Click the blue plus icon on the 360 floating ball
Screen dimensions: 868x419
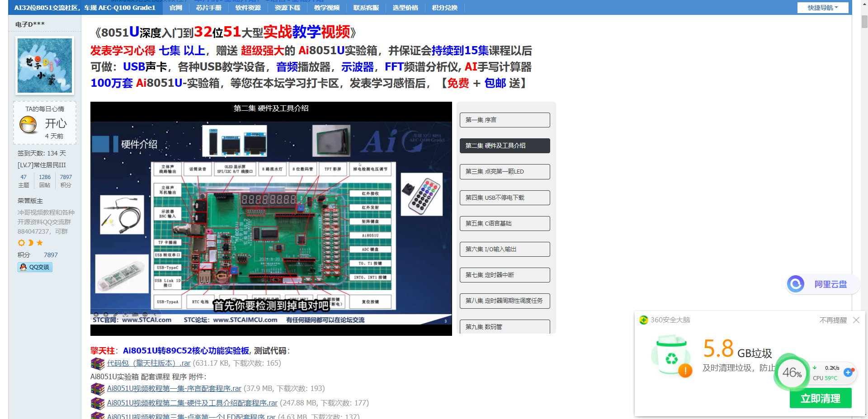pyautogui.click(x=848, y=372)
